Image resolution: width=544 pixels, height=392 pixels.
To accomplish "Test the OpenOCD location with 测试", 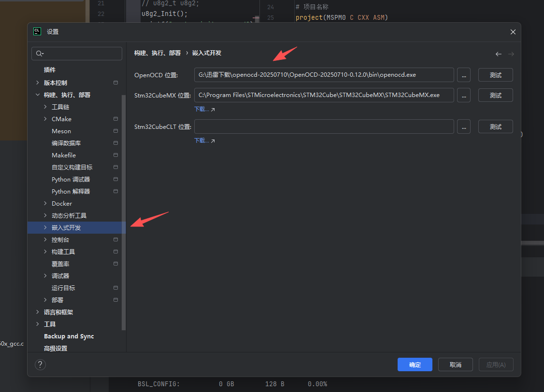I will (x=495, y=75).
